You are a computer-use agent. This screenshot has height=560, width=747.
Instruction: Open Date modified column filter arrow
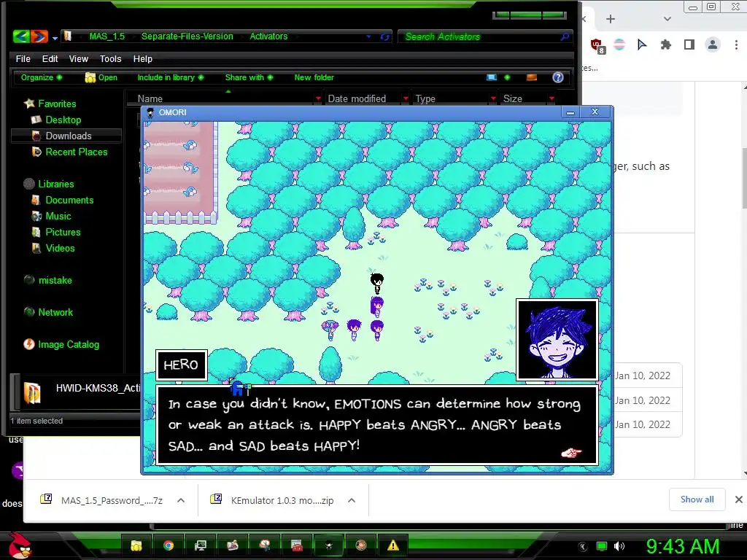click(406, 98)
